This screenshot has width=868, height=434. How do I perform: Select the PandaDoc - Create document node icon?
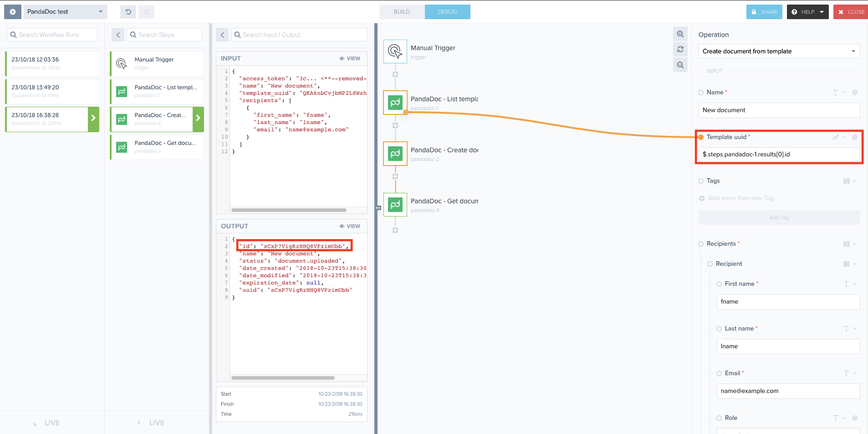[x=394, y=153]
